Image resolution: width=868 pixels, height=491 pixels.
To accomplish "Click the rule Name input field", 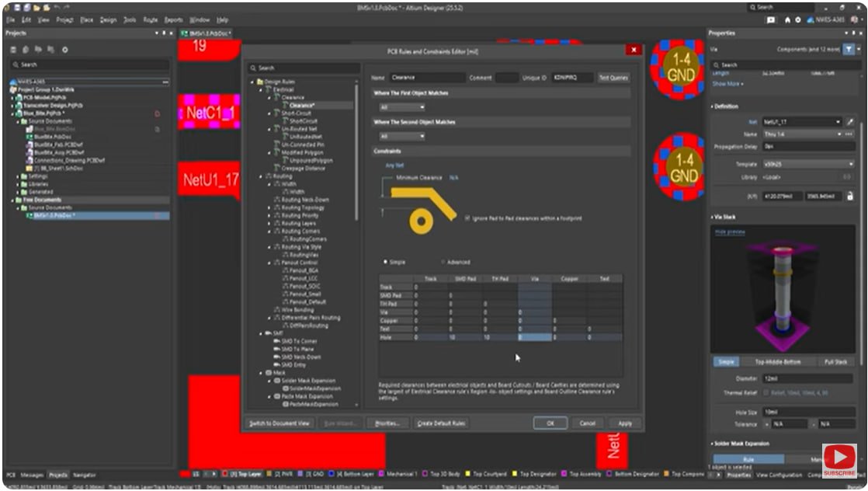I will point(427,78).
